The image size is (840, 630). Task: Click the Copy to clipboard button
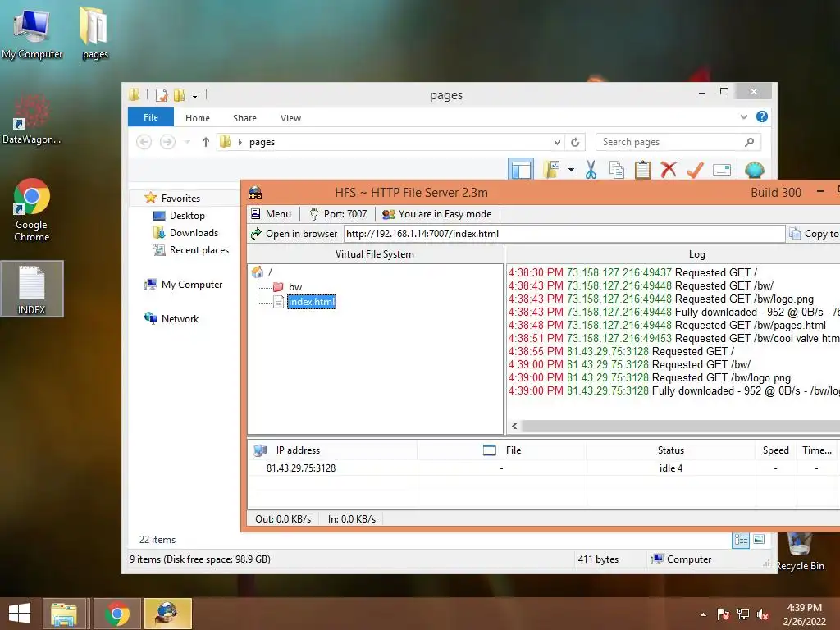click(x=813, y=234)
